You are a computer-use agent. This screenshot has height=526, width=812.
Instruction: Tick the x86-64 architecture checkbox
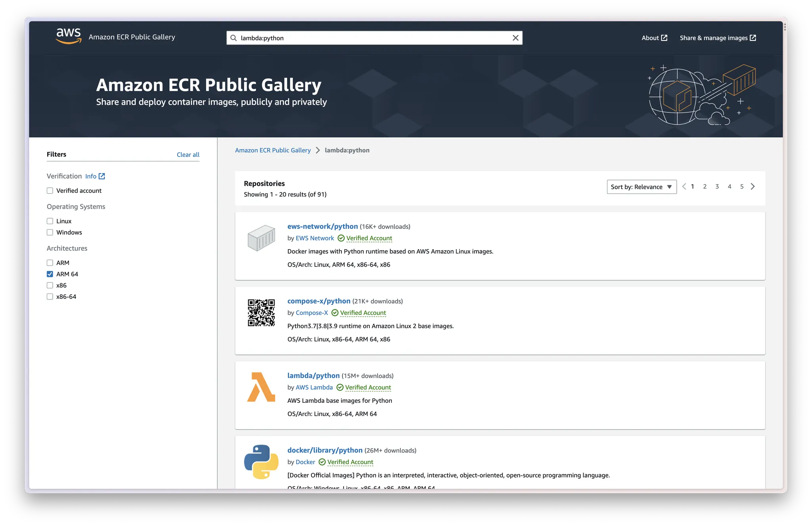click(50, 297)
